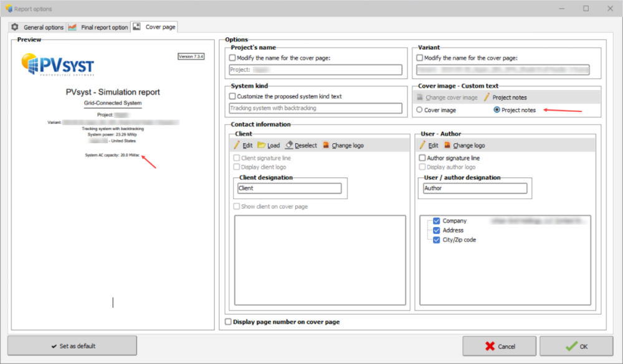623x364 pixels.
Task: Enable modify project name for cover page
Action: (232, 58)
